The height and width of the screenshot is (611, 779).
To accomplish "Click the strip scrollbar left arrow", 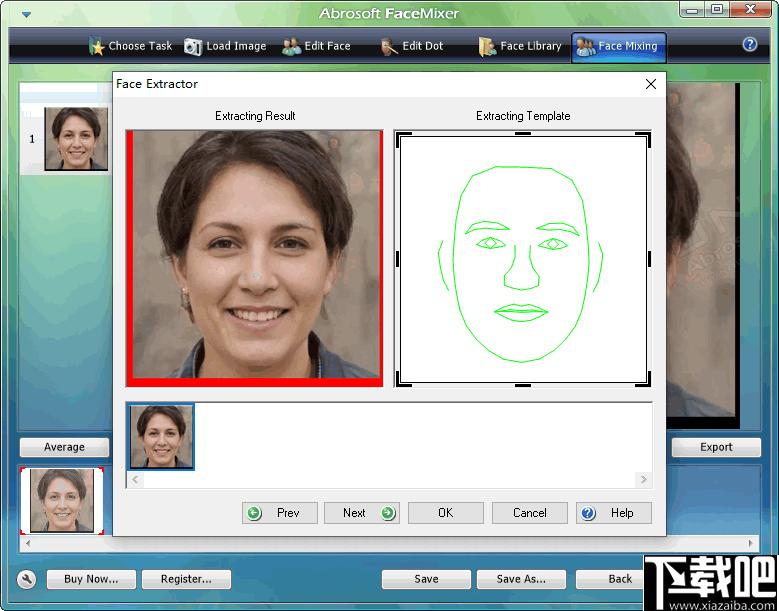I will (x=135, y=479).
